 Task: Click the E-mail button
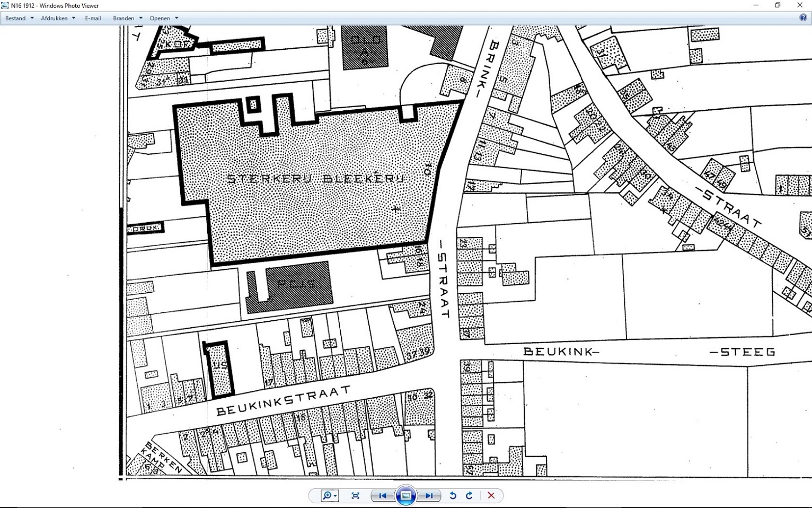point(93,18)
